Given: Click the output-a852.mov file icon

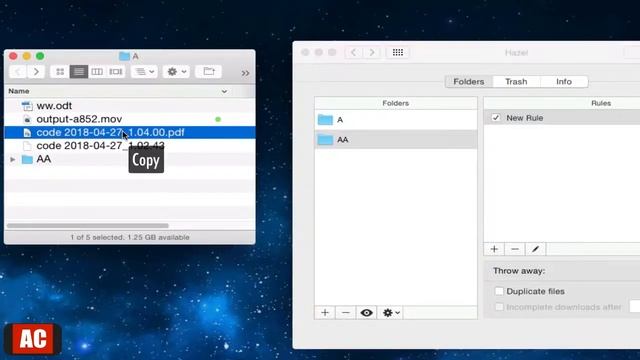Looking at the screenshot, I should point(27,119).
